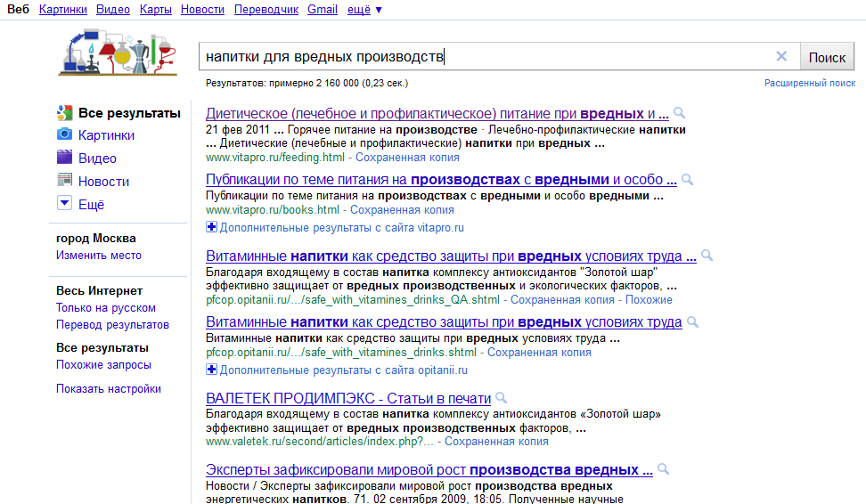The height and width of the screenshot is (504, 866).
Task: Filter results with Только на русском
Action: (105, 307)
